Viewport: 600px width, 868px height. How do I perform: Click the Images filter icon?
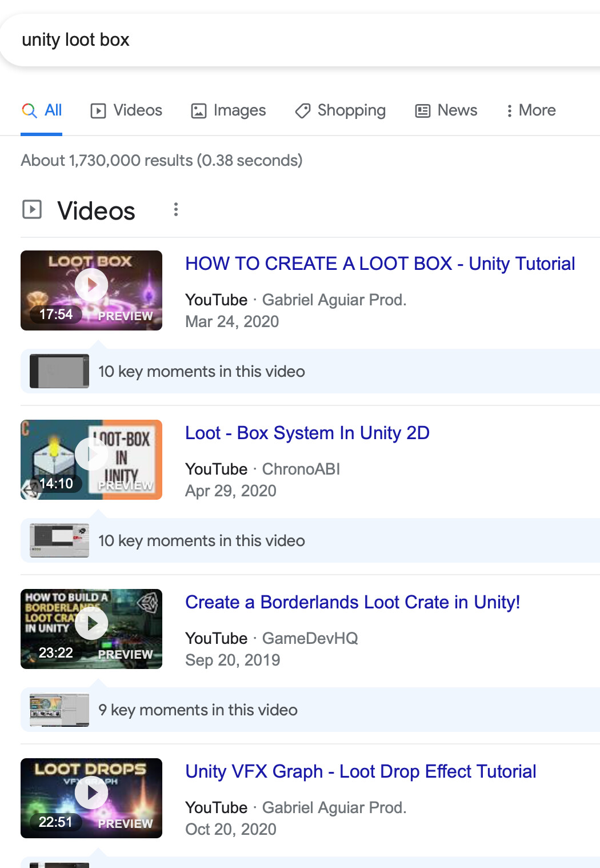198,110
